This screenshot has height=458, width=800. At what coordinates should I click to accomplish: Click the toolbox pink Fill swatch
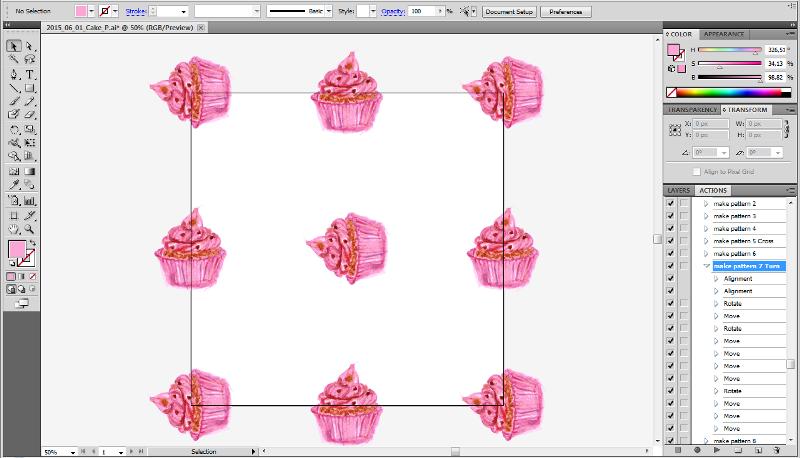(17, 250)
